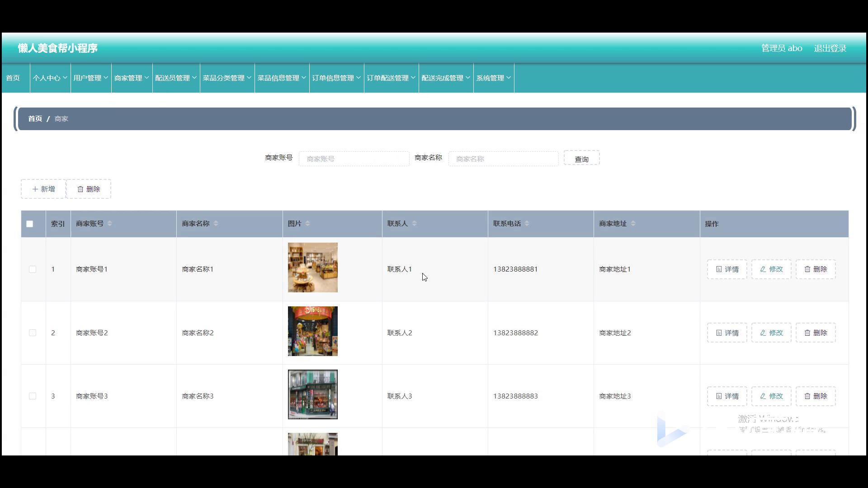Open 详情 for merchant row 1
This screenshot has height=488, width=868.
[x=727, y=269]
